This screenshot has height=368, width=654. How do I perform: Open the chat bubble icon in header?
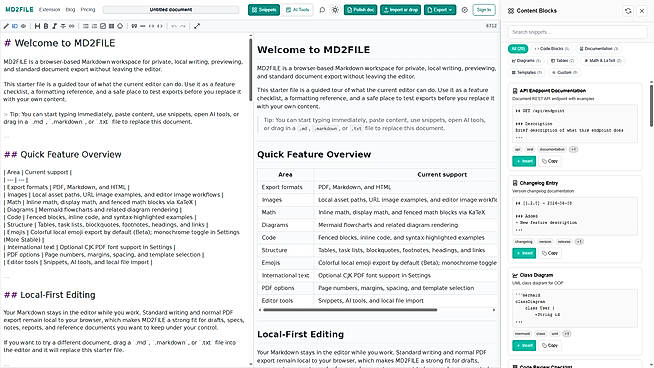tap(322, 10)
